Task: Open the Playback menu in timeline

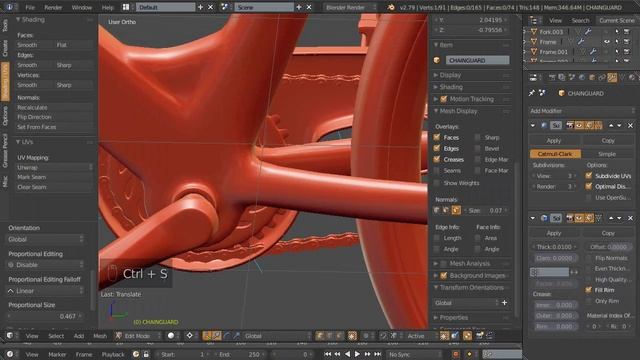Action: coord(113,354)
